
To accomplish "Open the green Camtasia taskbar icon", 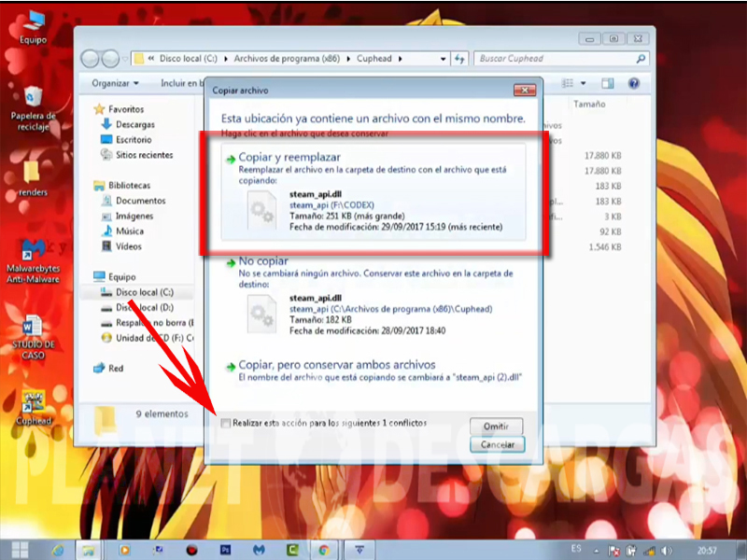I will (292, 550).
